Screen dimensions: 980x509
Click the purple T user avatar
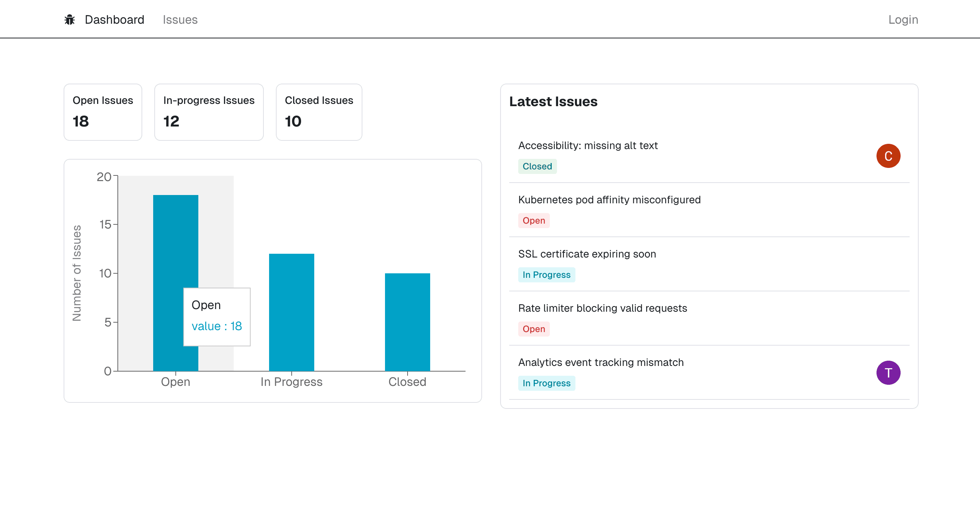[x=887, y=372]
